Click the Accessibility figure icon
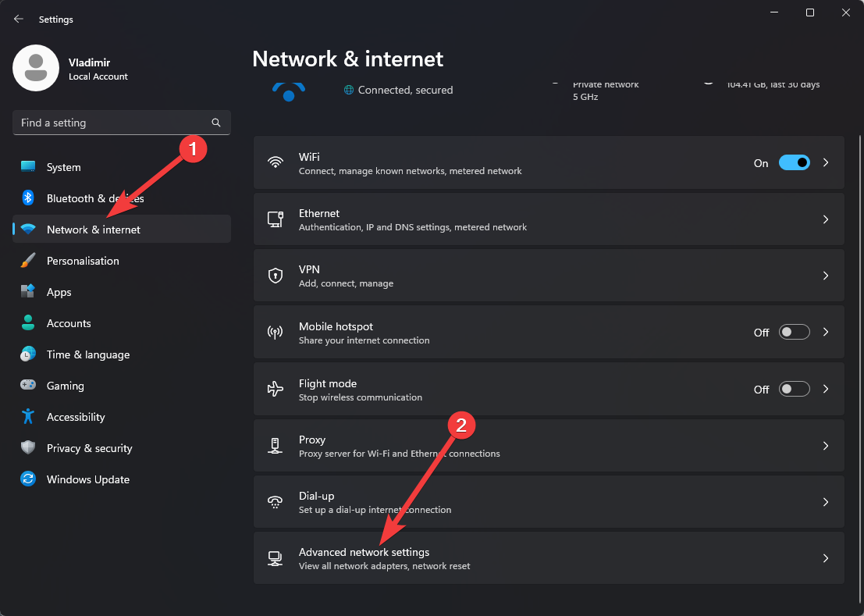864x616 pixels. coord(28,417)
